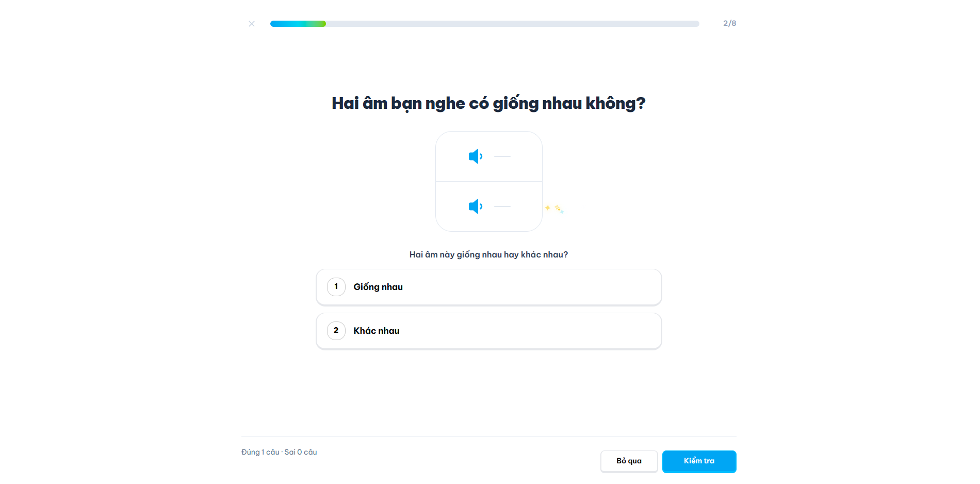Click the prompt "Hai âm này giống nhau hay khác nhau?"

pyautogui.click(x=488, y=254)
